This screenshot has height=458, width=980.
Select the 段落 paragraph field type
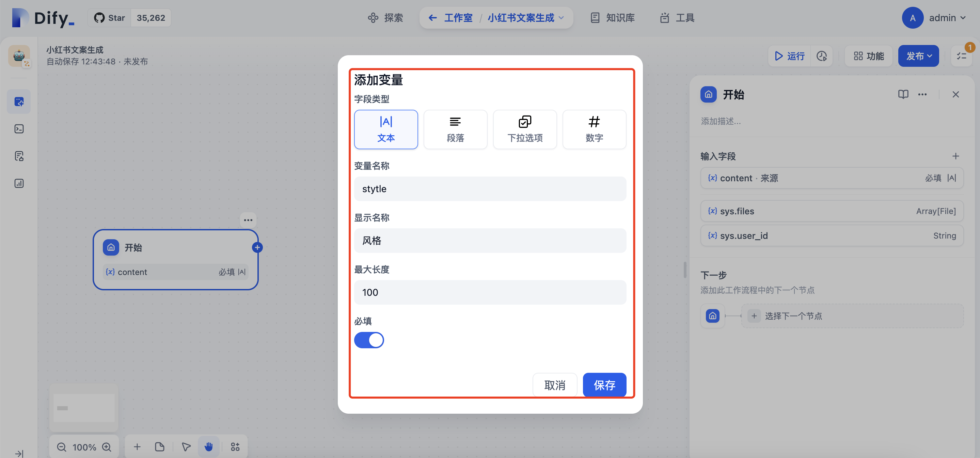[455, 129]
